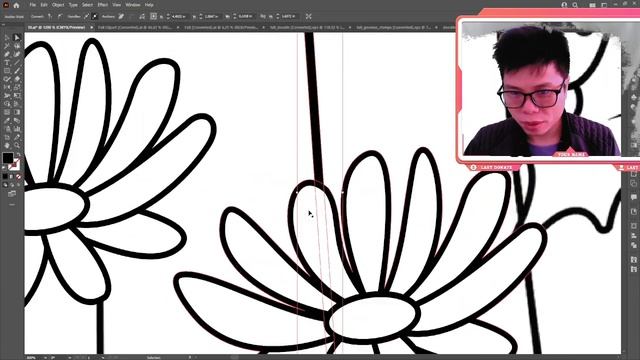Screen dimensions: 640x360
Task: Open the Comments panel icon on right dock
Action: pyautogui.click(x=633, y=197)
